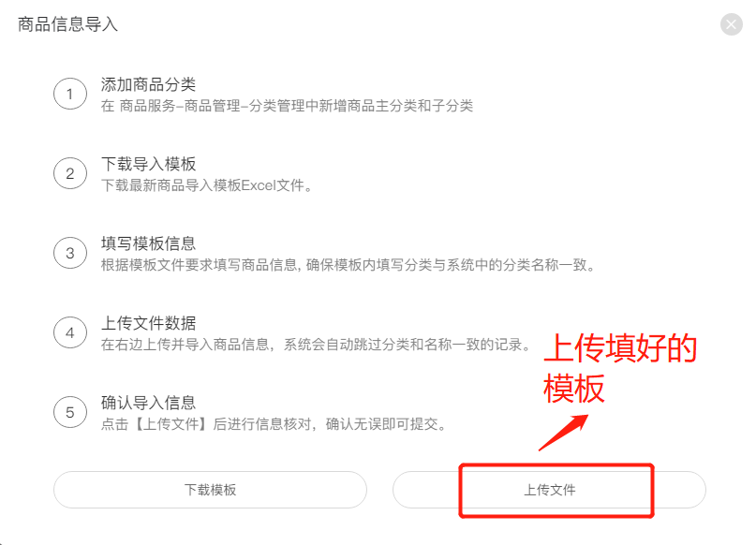Close the 商品信息导入 dialog

coord(731,24)
